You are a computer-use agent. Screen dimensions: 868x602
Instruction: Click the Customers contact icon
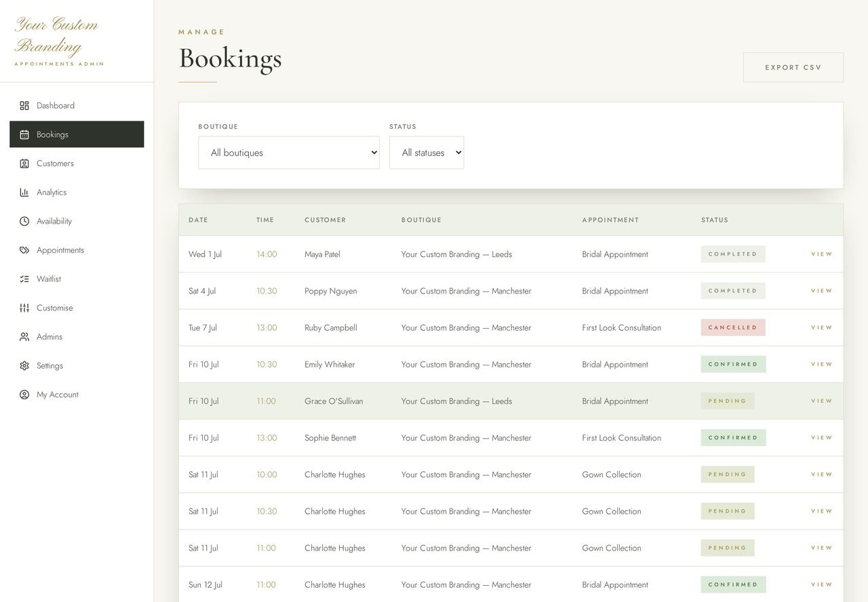24,163
